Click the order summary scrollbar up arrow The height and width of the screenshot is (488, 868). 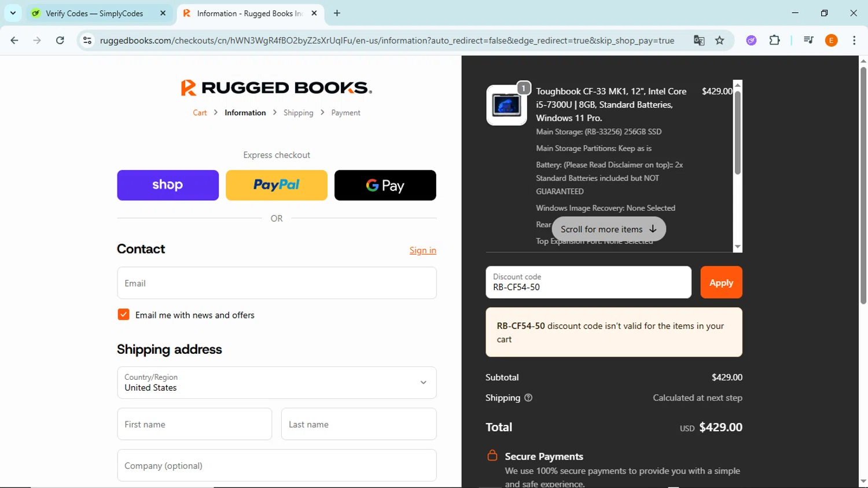[738, 85]
